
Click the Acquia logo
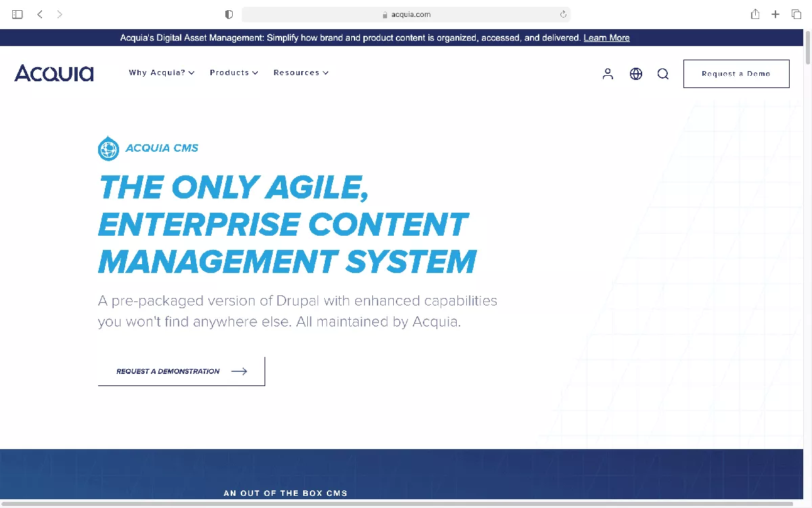click(54, 73)
